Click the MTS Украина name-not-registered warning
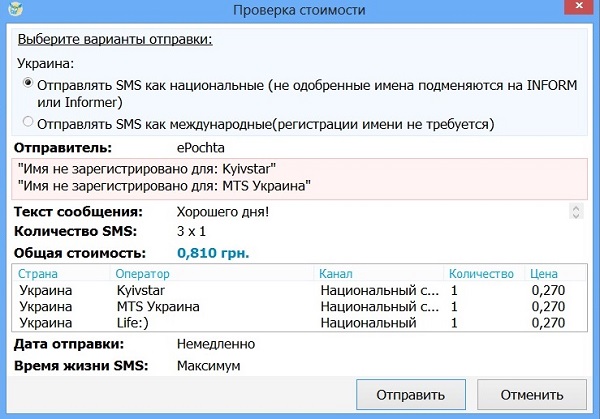This screenshot has width=600, height=419. click(x=164, y=186)
